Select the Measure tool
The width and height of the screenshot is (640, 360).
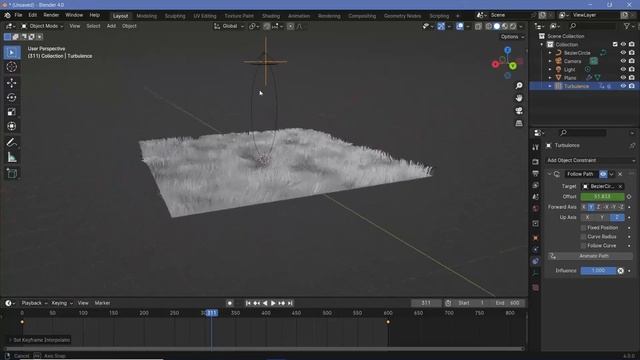coord(12,157)
